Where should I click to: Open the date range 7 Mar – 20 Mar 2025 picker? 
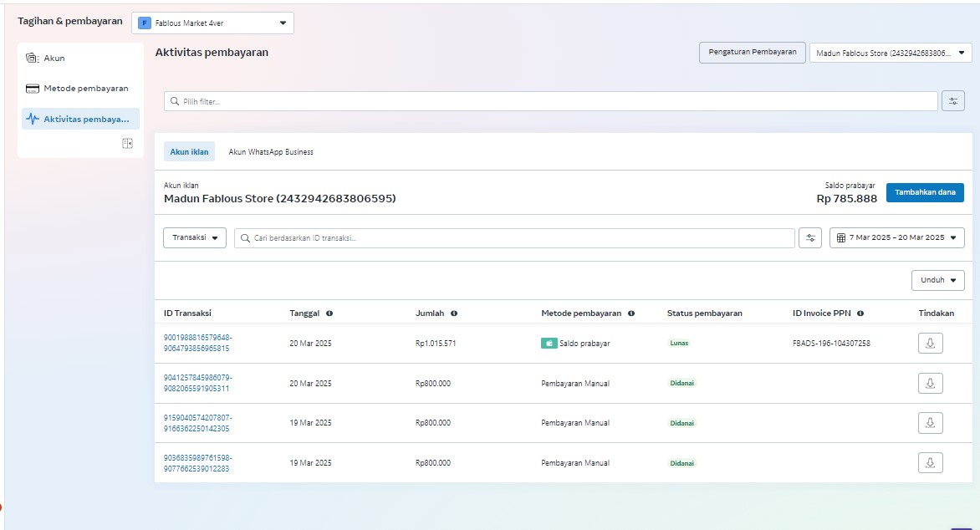896,238
